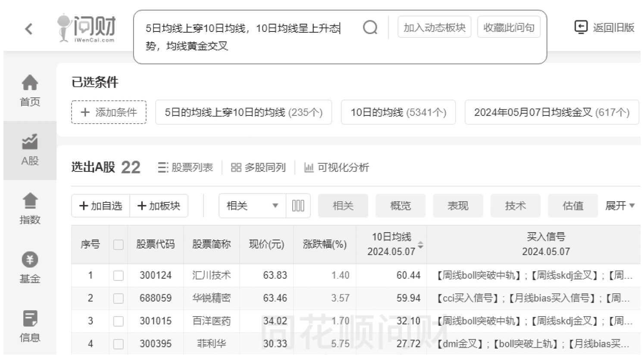
Task: Click 加板块 button
Action: (159, 205)
